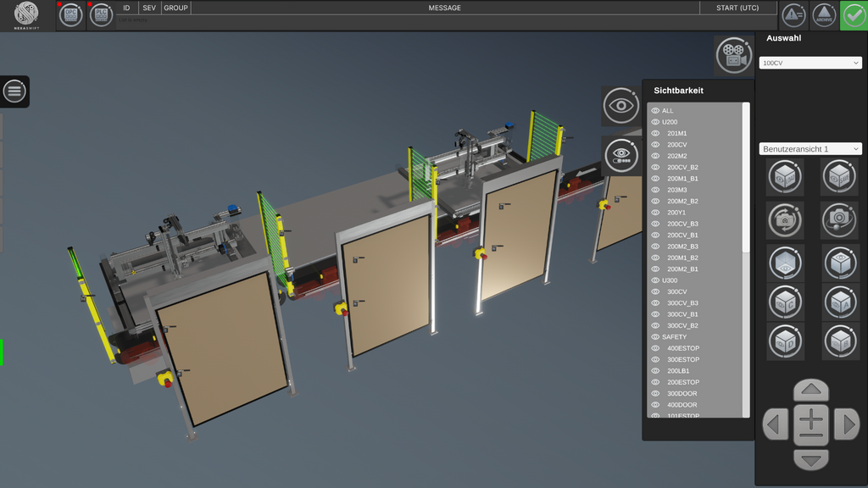Select 300ESTOP in visibility list
Screen dimensions: 868x488
(x=683, y=359)
